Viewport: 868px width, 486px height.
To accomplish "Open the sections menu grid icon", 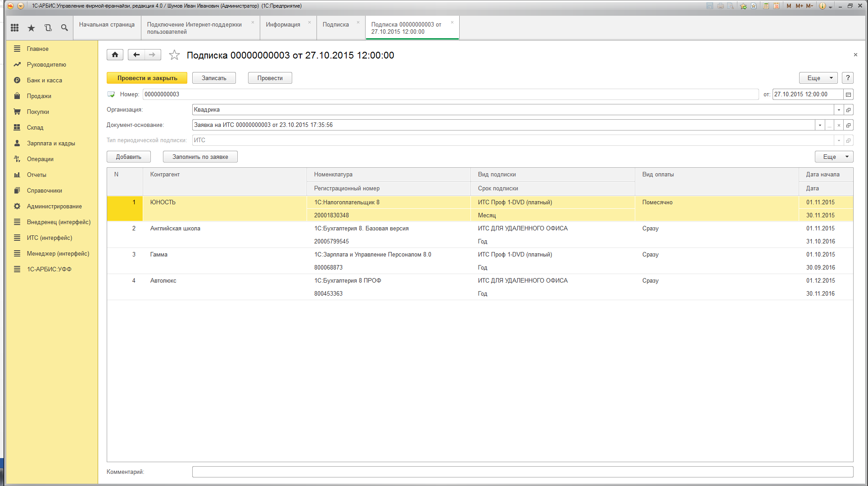I will click(15, 28).
